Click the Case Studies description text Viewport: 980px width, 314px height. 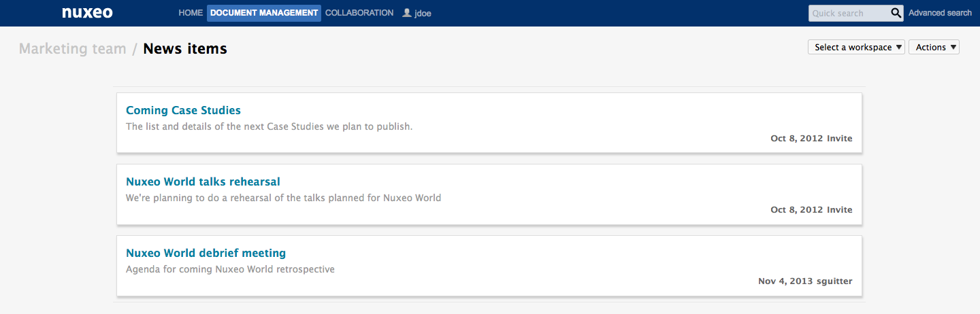pos(269,126)
